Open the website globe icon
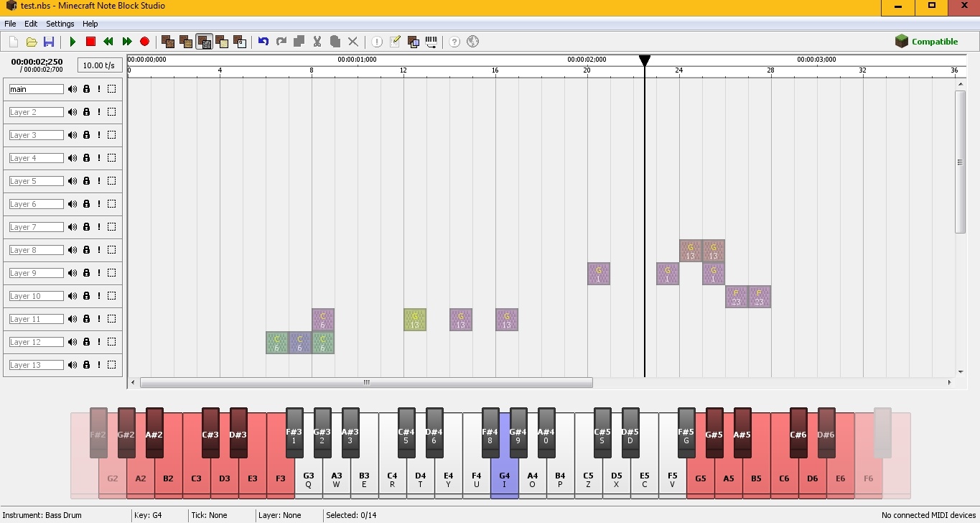This screenshot has width=980, height=523. 472,42
